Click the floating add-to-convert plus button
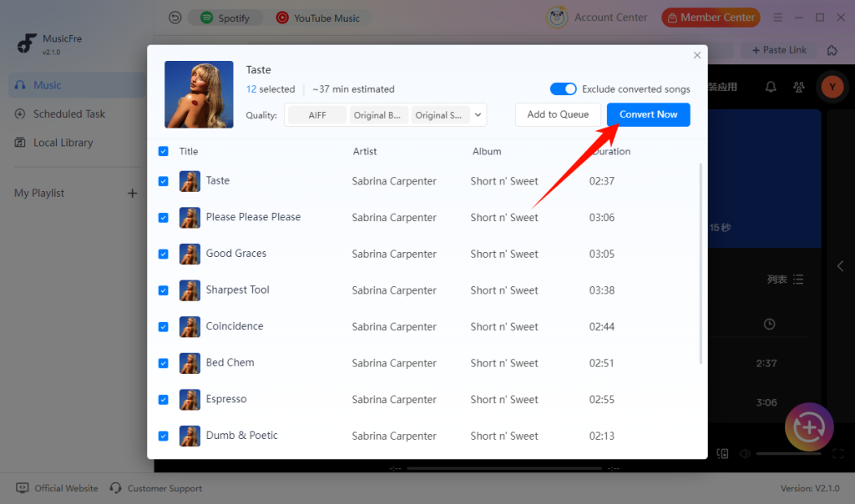Viewport: 855px width, 504px height. click(x=809, y=427)
